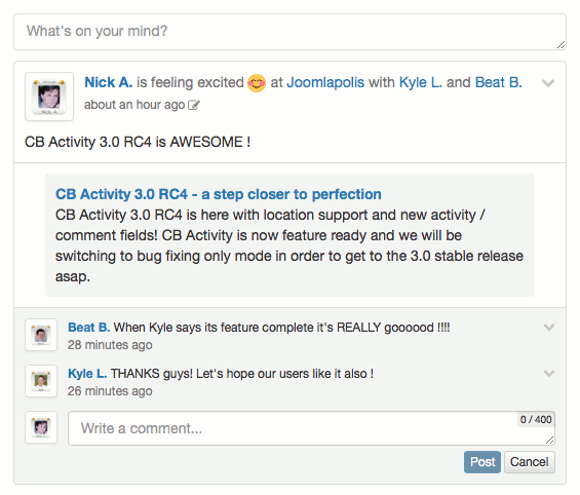Click your avatar beside comment box
Image resolution: width=580 pixels, height=495 pixels.
(41, 427)
